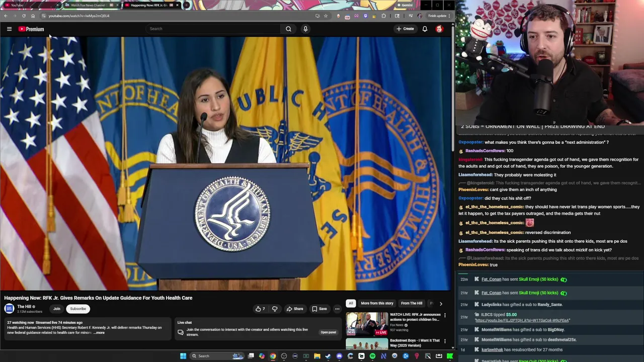Open Task View from the taskbar
Viewport: 644px width, 362px height.
[251, 356]
